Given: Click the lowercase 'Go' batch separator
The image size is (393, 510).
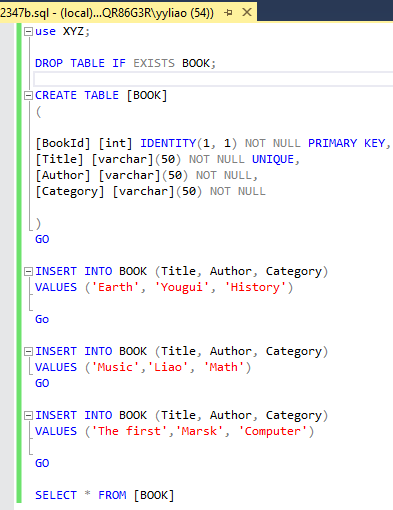Looking at the screenshot, I should click(42, 319).
